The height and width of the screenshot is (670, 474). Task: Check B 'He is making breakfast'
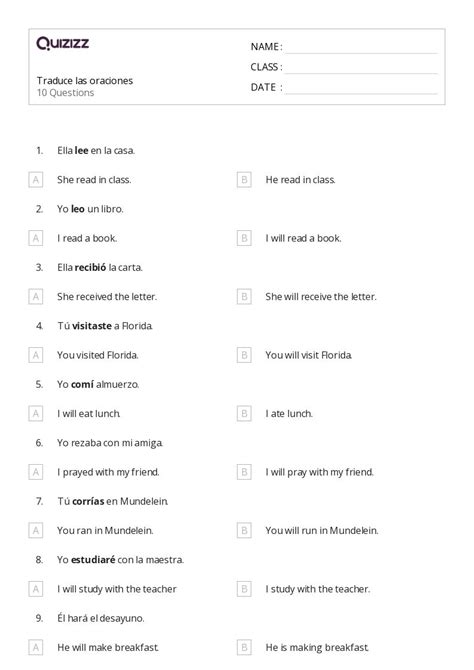pyautogui.click(x=244, y=648)
